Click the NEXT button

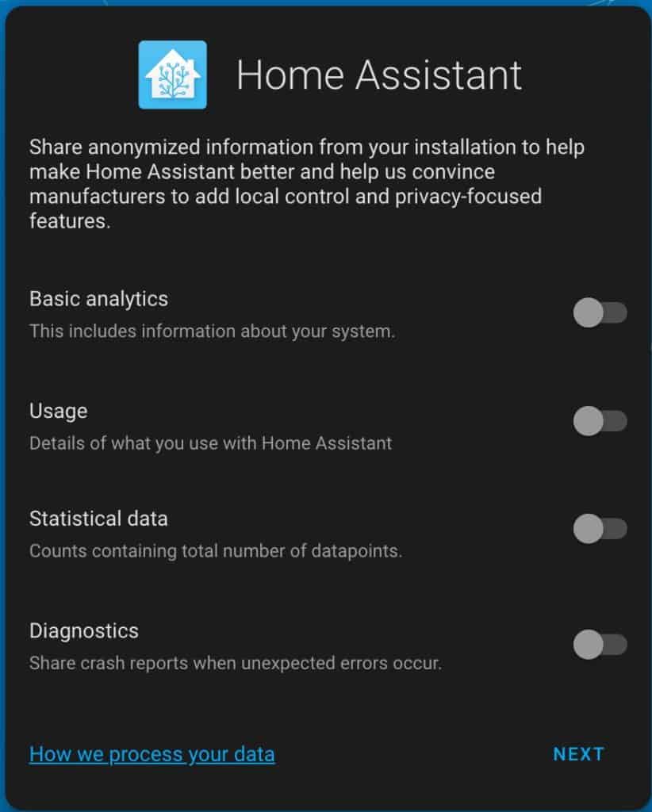tap(578, 754)
